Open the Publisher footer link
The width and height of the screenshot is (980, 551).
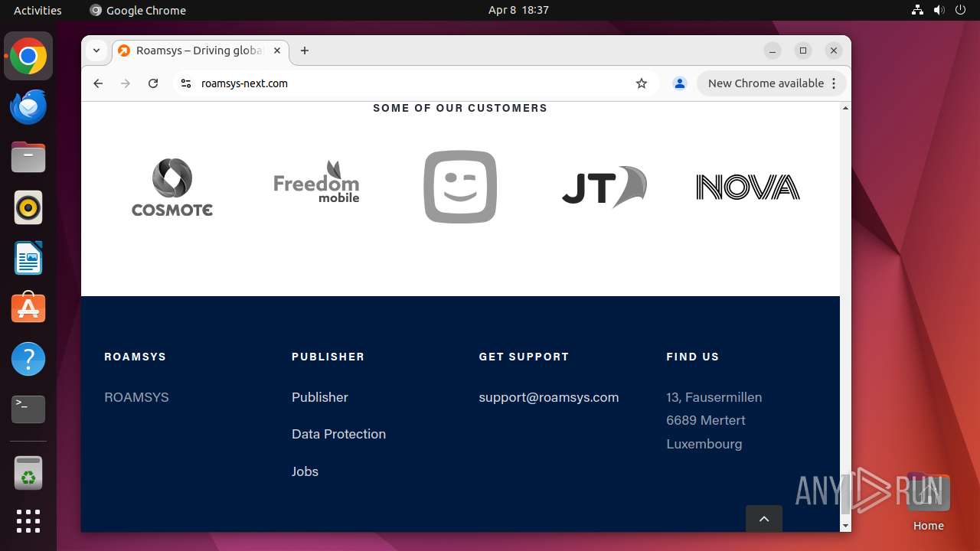pyautogui.click(x=320, y=397)
